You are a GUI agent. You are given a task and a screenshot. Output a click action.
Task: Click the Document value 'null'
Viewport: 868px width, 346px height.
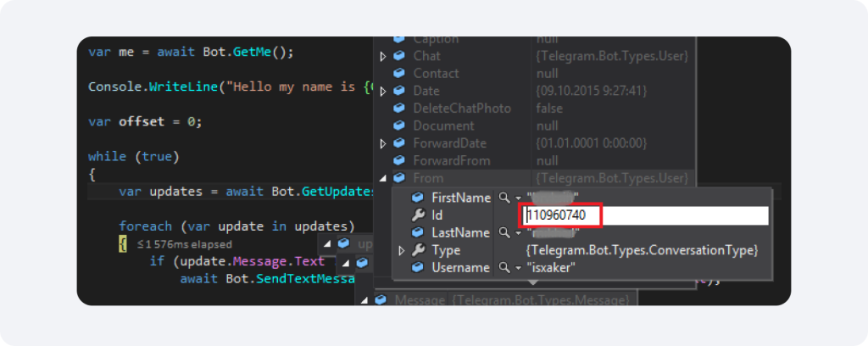547,126
